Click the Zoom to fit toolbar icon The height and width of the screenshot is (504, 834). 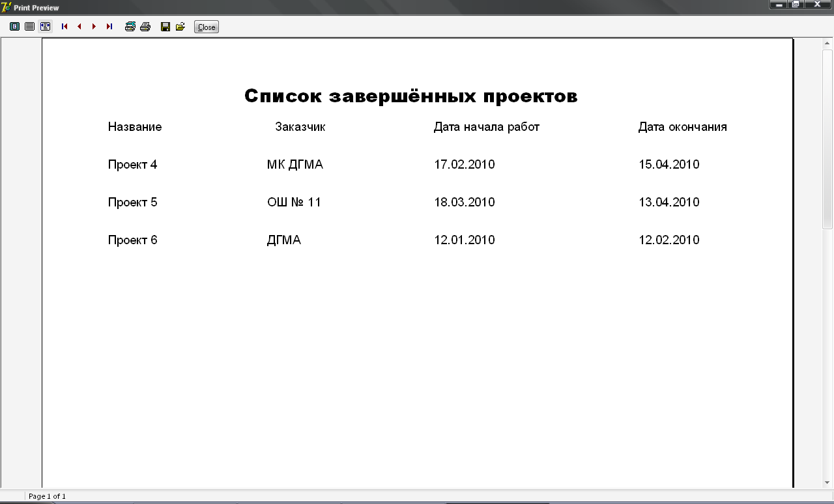click(14, 27)
